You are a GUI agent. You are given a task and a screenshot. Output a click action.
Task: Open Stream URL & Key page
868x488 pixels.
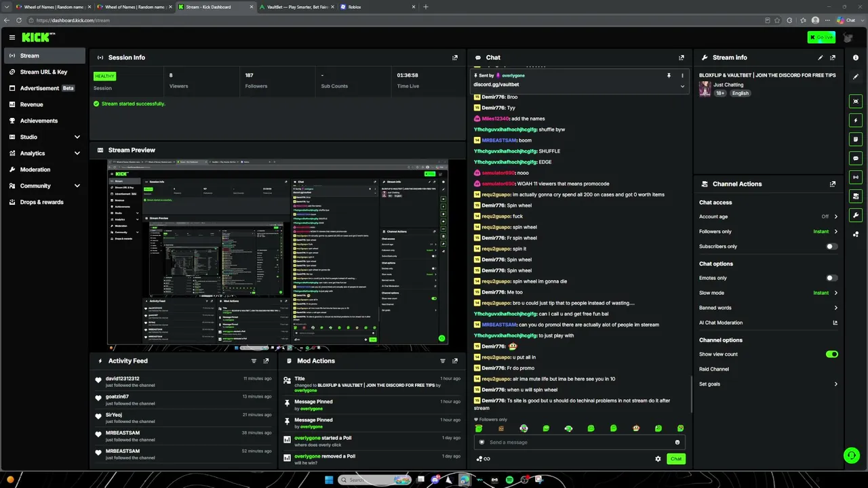pos(45,72)
